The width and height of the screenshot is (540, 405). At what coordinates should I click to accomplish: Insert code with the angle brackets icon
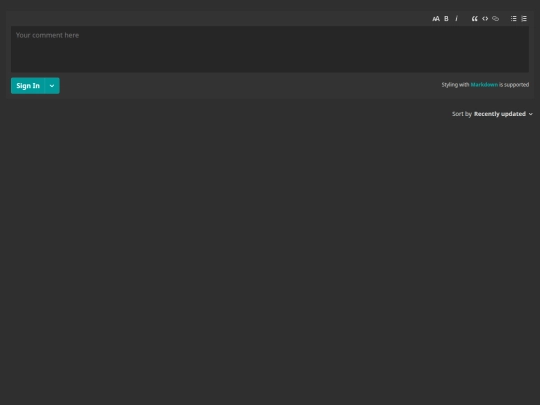pos(485,19)
